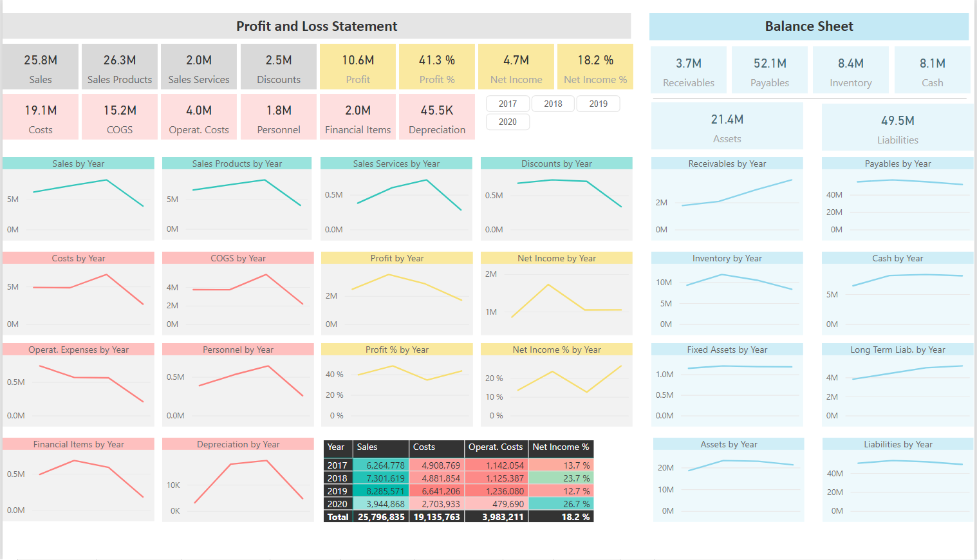Click the 25.8M Sales KPI card
The height and width of the screenshot is (560, 977).
(x=40, y=66)
